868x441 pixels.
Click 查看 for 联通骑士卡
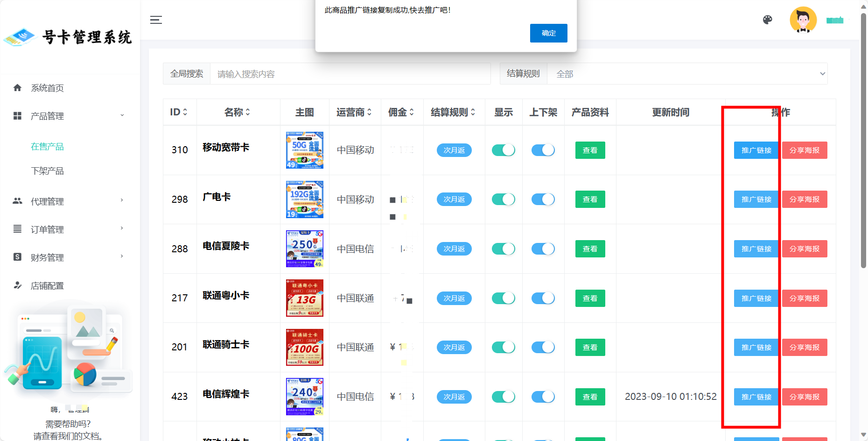(590, 347)
